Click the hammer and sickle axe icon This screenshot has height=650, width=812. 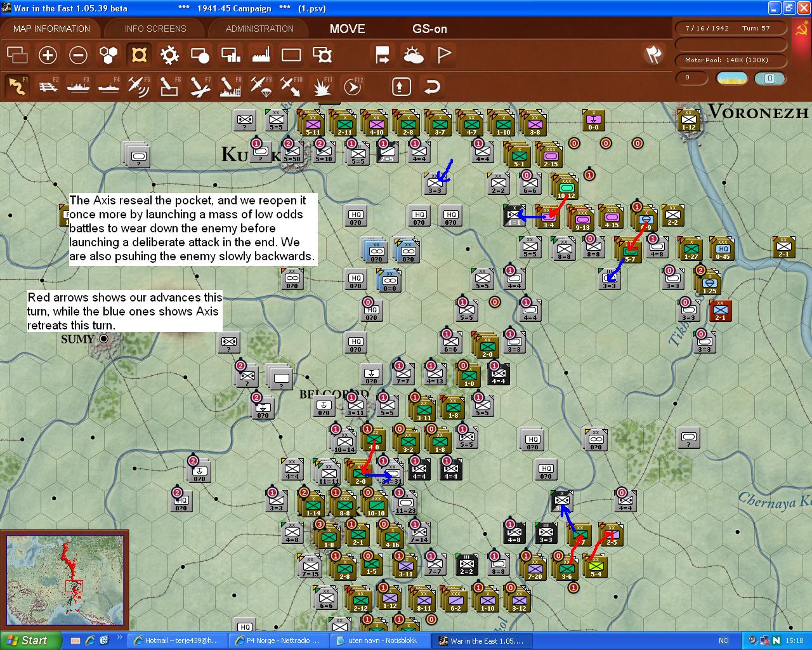click(x=653, y=55)
